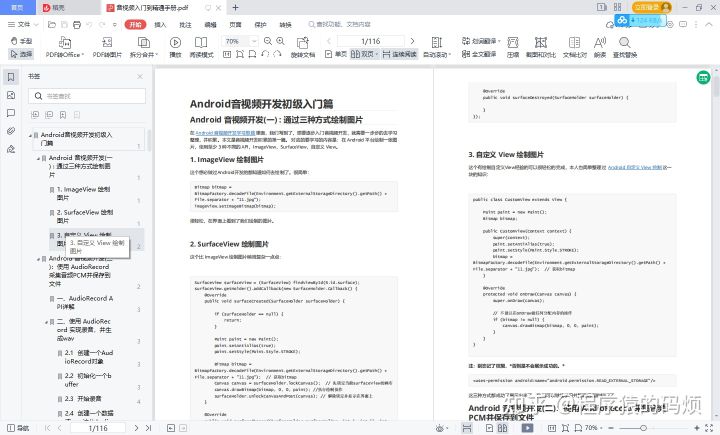The image size is (720, 435).
Task: Jump to last page arrow in status bar
Action: pos(148,428)
